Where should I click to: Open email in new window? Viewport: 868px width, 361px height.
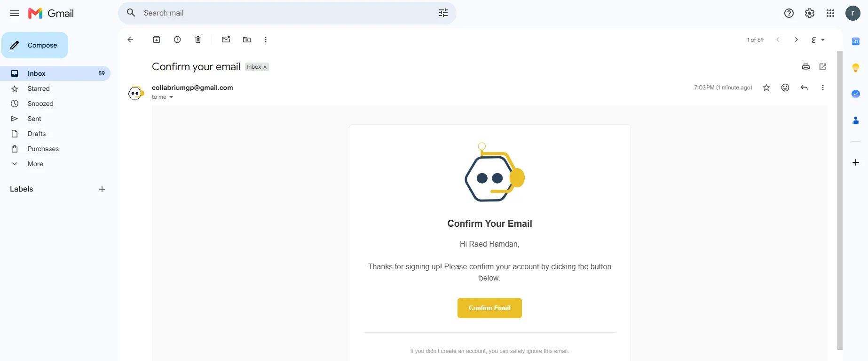[x=823, y=67]
